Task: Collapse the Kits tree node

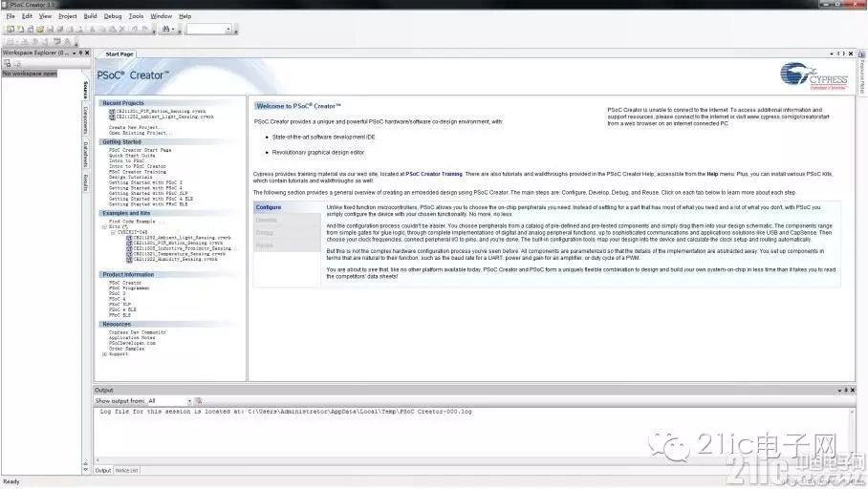Action: point(104,226)
